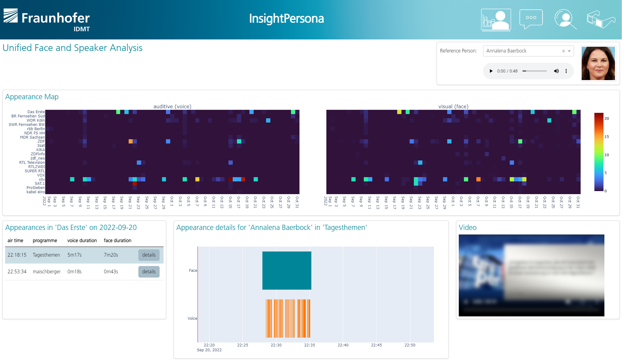This screenshot has width=622, height=364.
Task: Click the speech bubble chat icon
Action: click(x=531, y=19)
